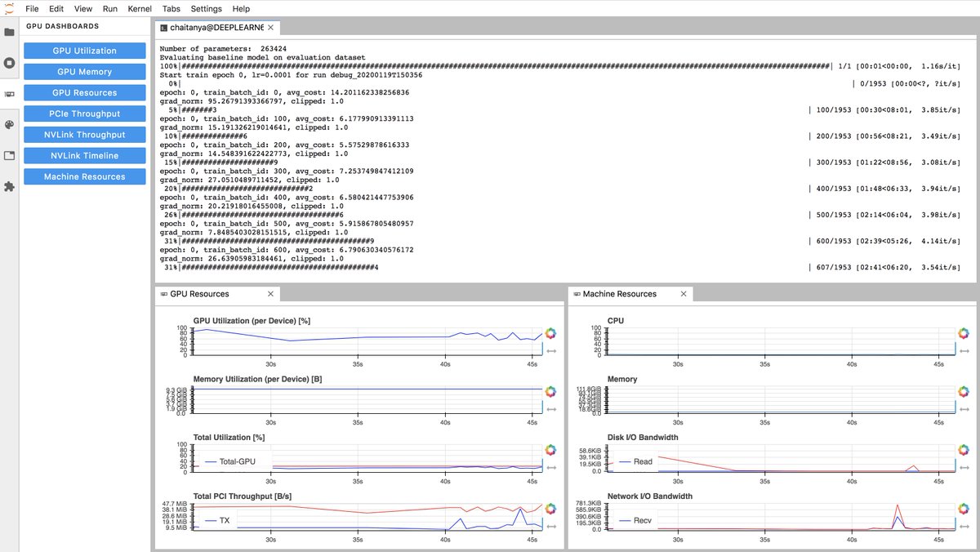Select x-pan tool on Total Utilization chart
980x552 pixels.
550,468
